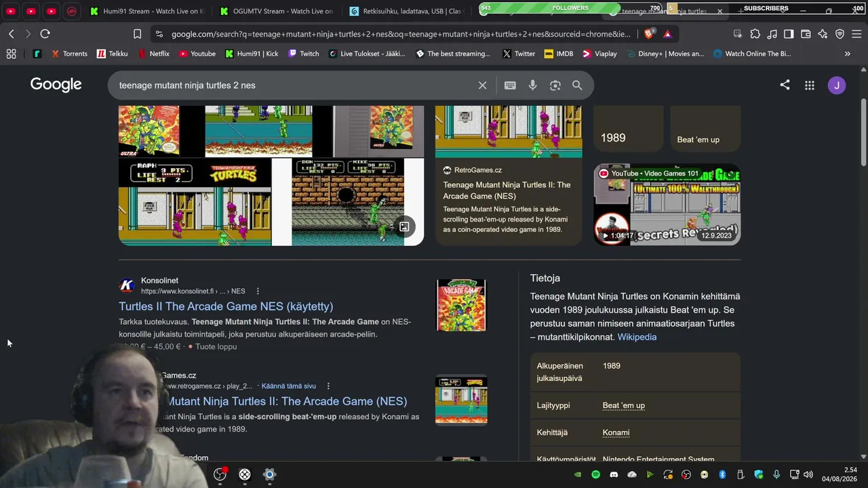868x488 pixels.
Task: Open the media control music note icon
Action: coord(772,34)
